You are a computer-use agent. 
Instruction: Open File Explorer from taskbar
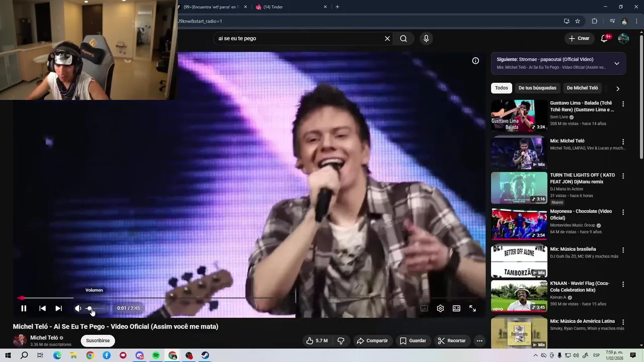(x=73, y=355)
